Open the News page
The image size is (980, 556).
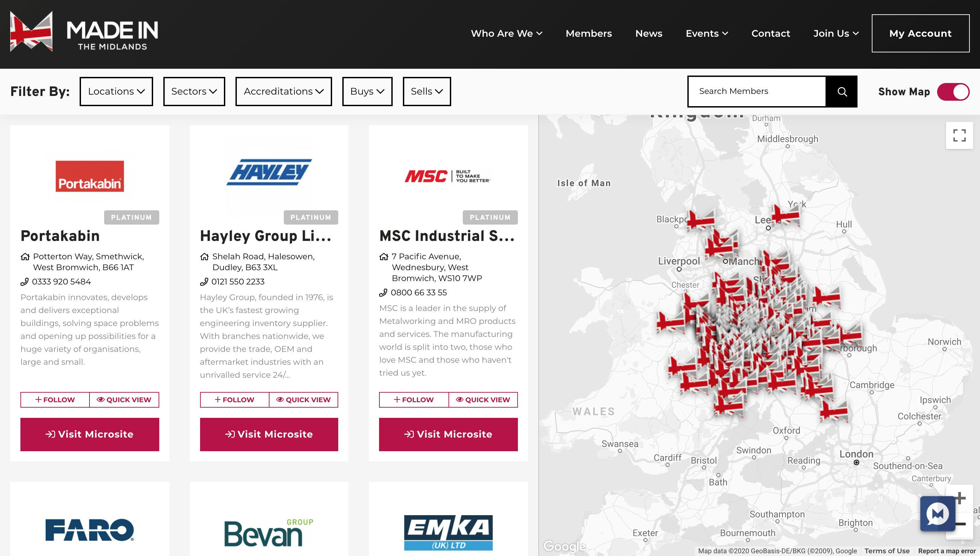tap(649, 33)
